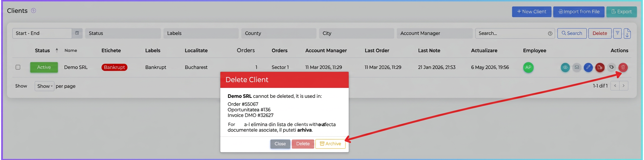Go to next page with the right chevron
The height and width of the screenshot is (160, 644).
coord(623,86)
